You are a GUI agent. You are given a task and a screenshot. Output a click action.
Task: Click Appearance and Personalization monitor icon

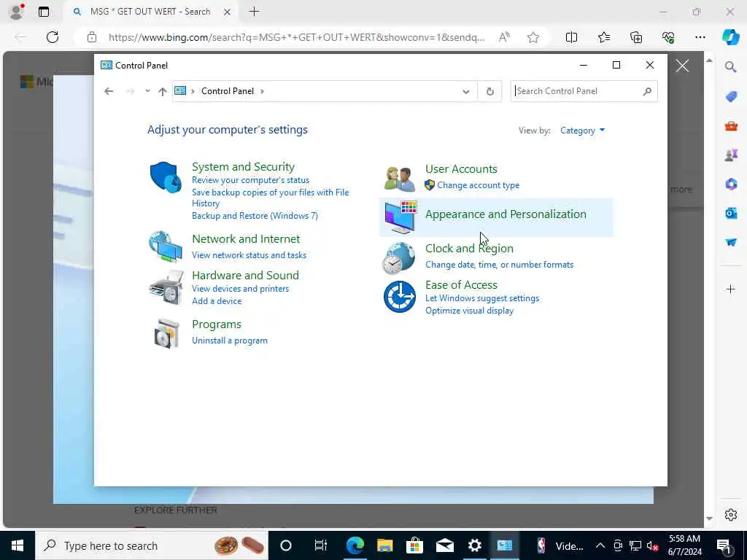click(400, 217)
